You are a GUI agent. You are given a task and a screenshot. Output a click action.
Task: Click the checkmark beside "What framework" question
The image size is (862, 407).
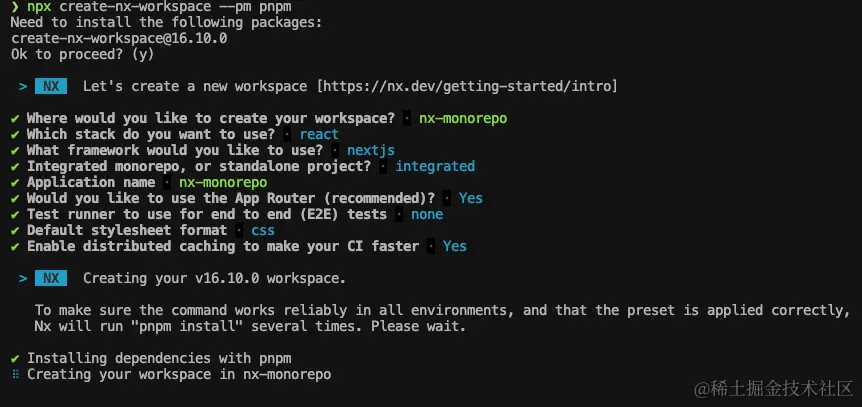(15, 150)
